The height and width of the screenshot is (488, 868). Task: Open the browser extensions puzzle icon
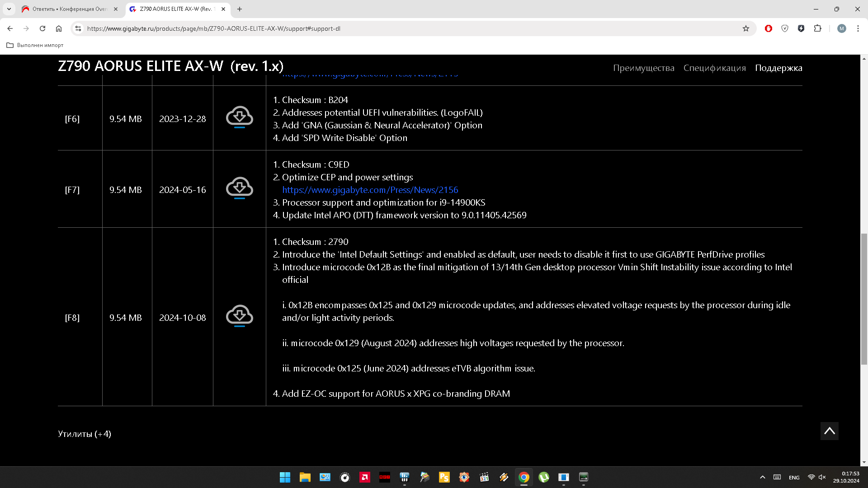point(817,28)
